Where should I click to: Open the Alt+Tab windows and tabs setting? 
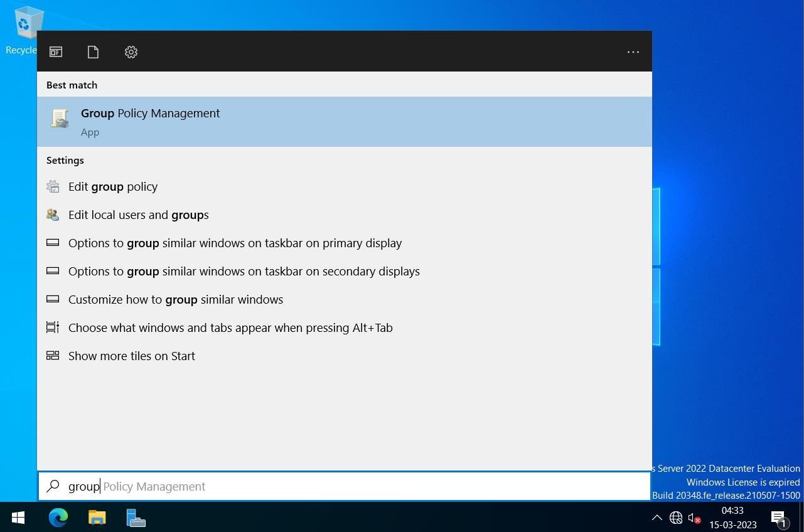click(x=345, y=327)
